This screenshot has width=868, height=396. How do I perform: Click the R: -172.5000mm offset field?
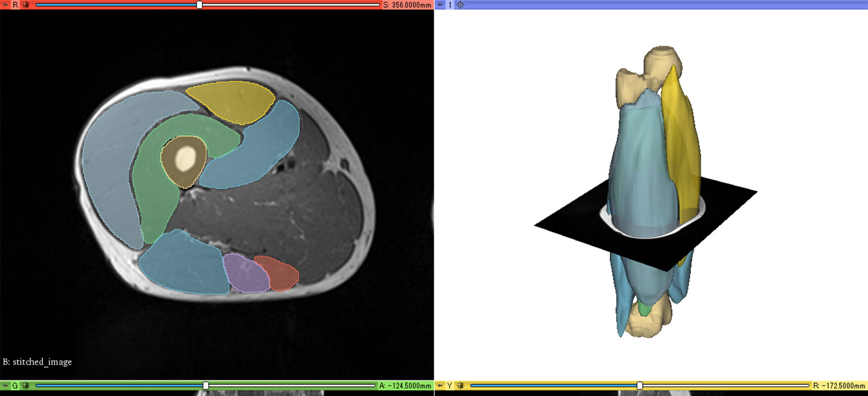[x=839, y=386]
